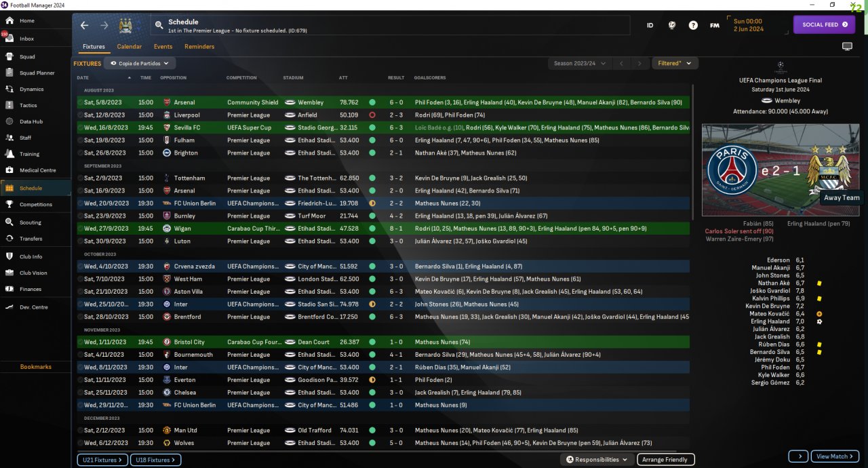868x468 pixels.
Task: Open Competitions in the sidebar
Action: pyautogui.click(x=35, y=204)
